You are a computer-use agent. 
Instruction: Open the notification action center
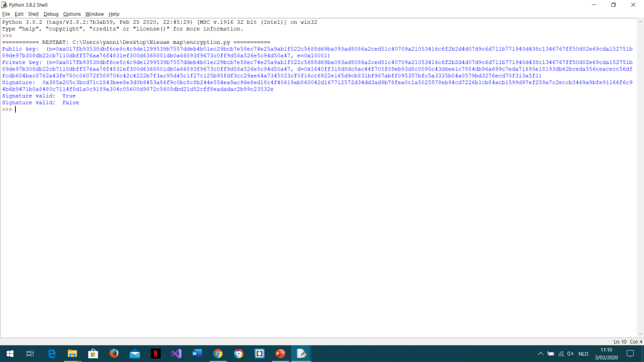click(x=630, y=354)
